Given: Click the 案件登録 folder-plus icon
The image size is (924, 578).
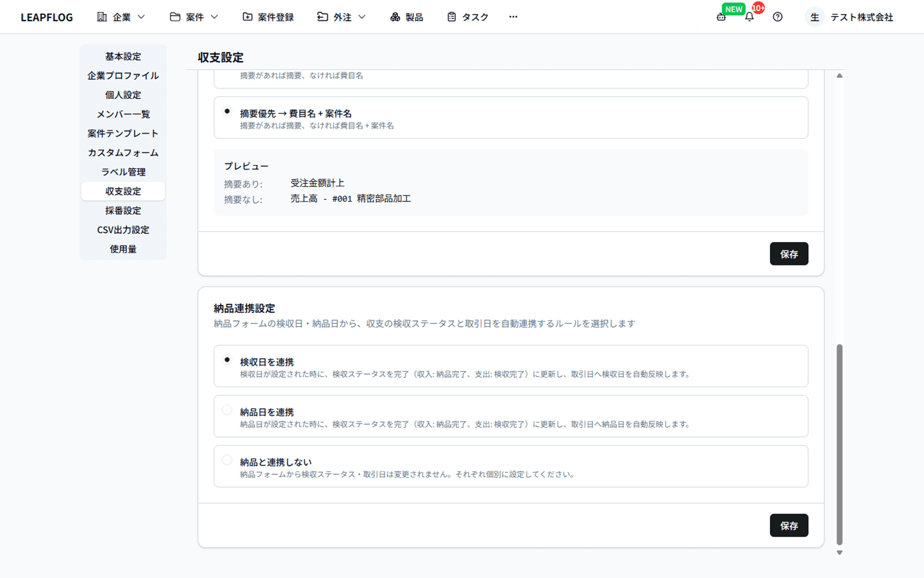Looking at the screenshot, I should [247, 17].
